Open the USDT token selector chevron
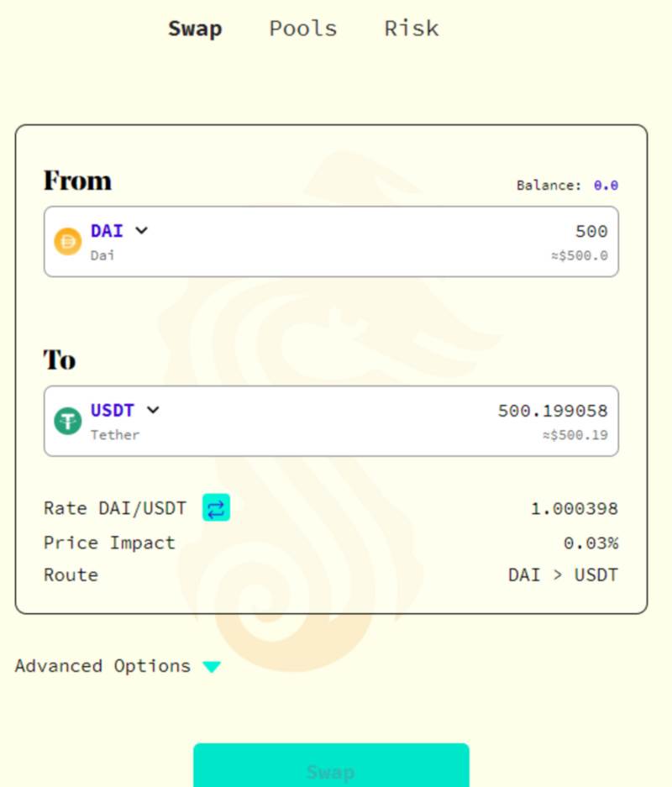This screenshot has height=787, width=672. [153, 410]
